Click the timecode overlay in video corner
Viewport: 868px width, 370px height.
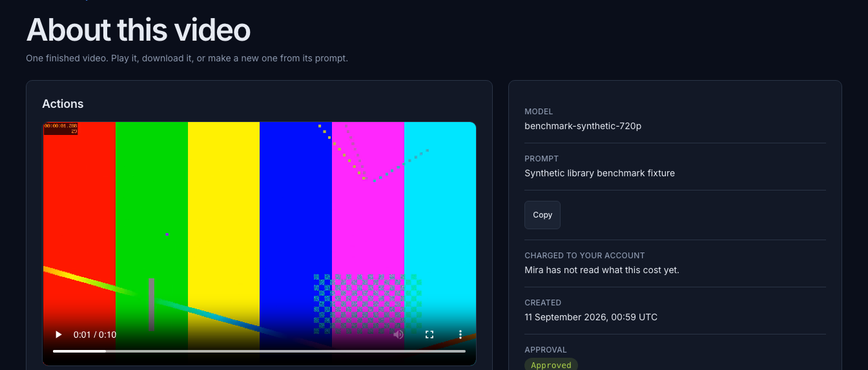click(61, 128)
